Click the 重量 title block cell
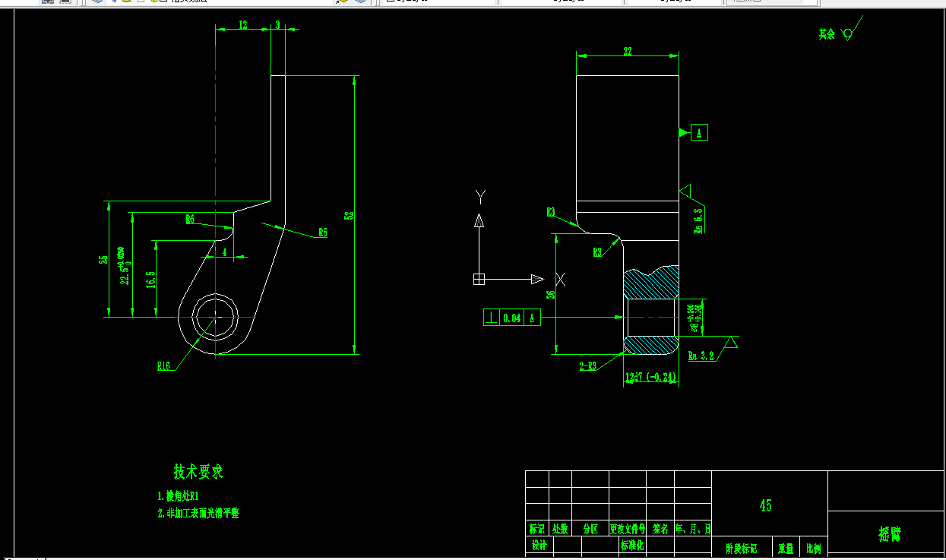Viewport: 946px width, 560px height. (x=785, y=548)
